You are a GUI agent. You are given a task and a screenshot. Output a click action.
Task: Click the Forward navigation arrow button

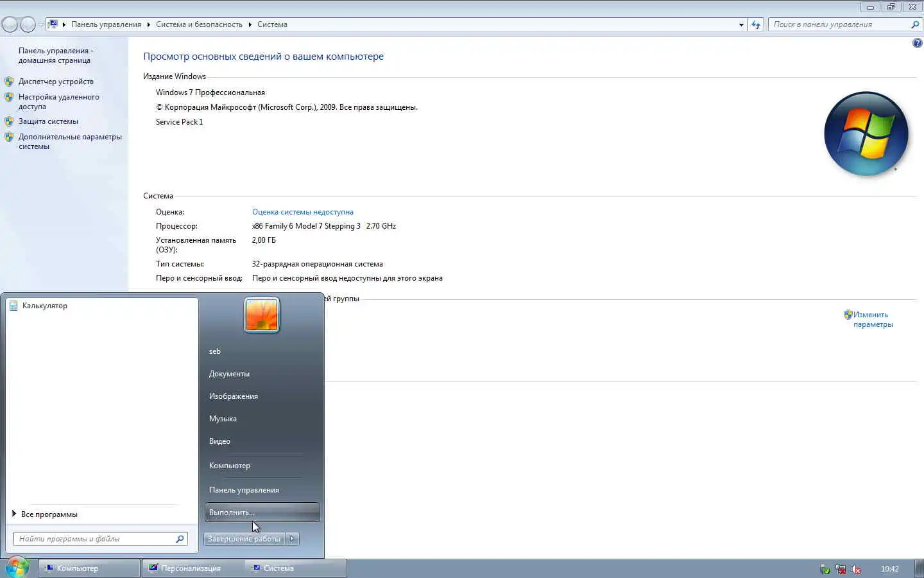coord(28,24)
